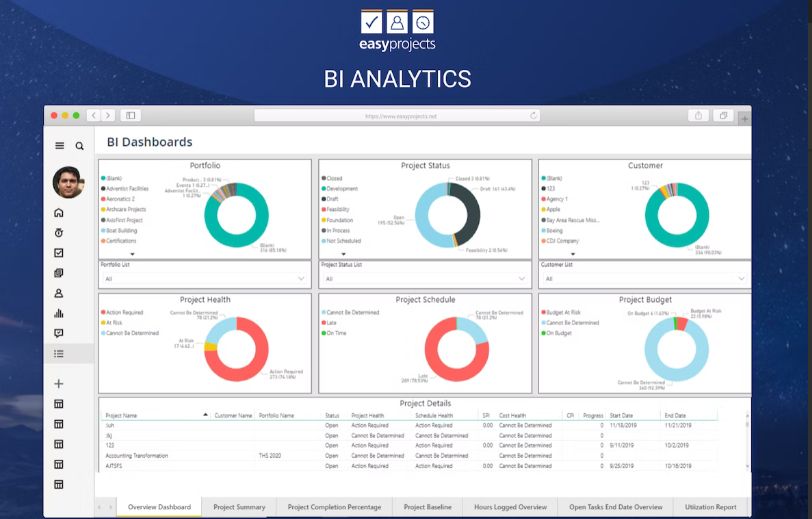Click the End Date column header
The image size is (812, 519).
point(675,415)
